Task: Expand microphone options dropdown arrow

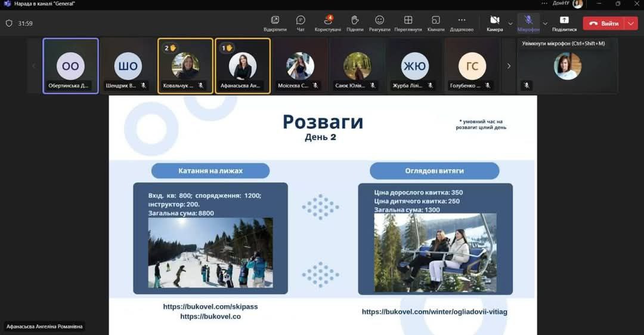Action: [545, 23]
